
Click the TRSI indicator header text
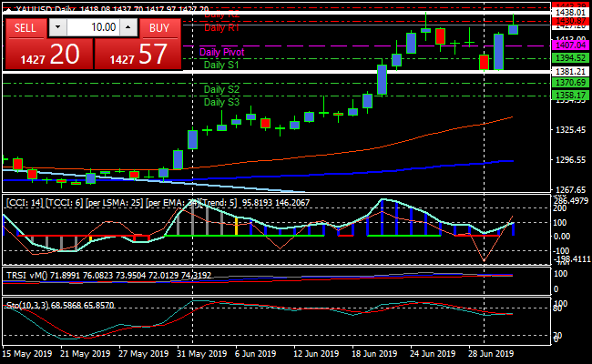click(107, 274)
